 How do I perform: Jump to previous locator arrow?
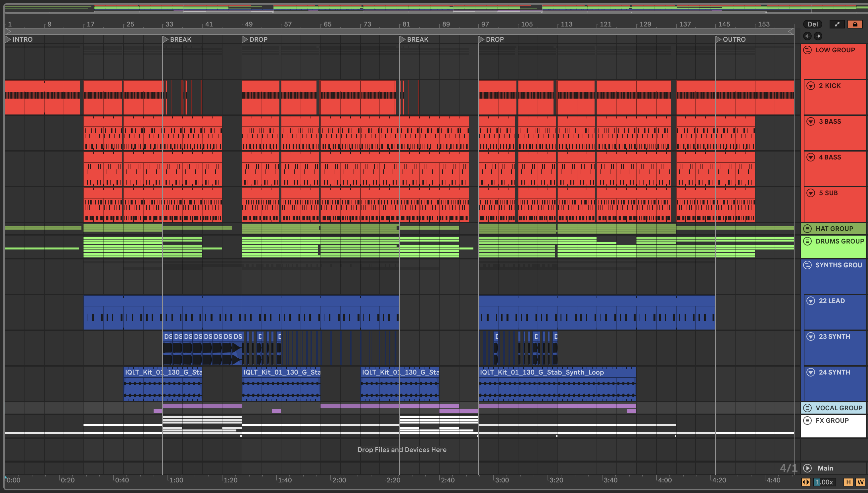pos(807,36)
